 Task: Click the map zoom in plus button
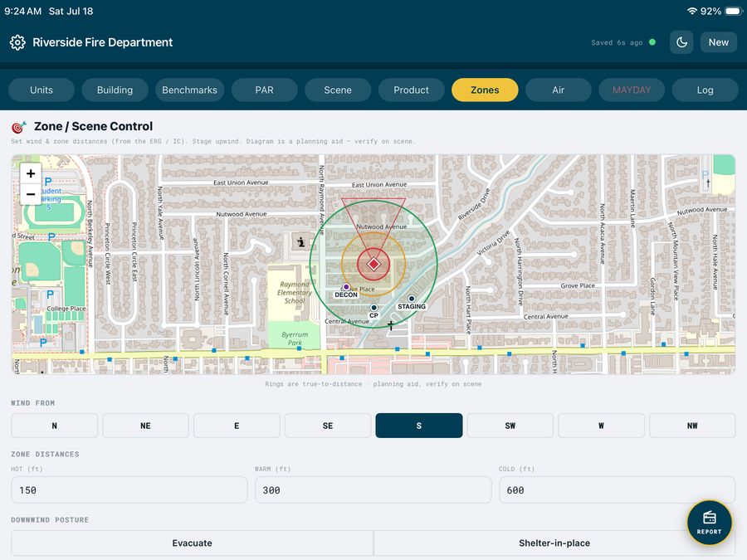pyautogui.click(x=31, y=173)
